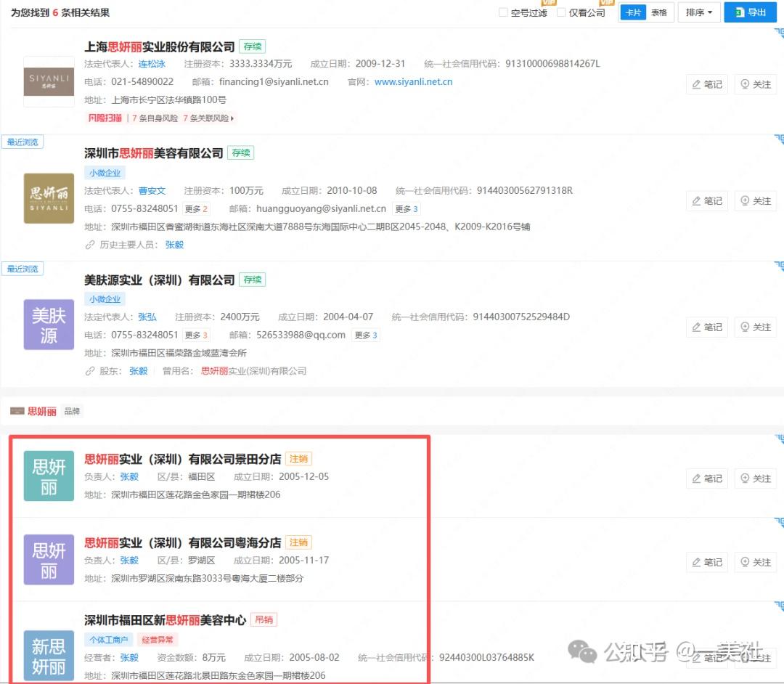784x684 pixels.
Task: Click 关注 for 美肤源实业（深圳）有限公司
Action: tap(756, 327)
